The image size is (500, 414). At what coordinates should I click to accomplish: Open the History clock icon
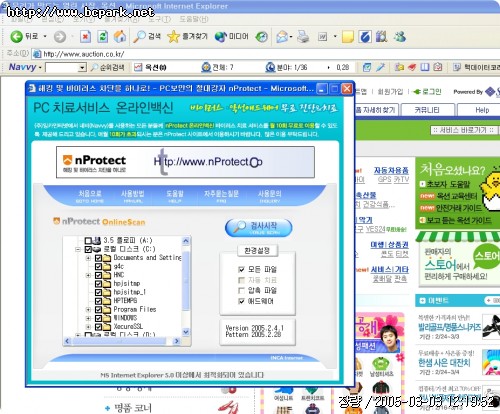262,37
